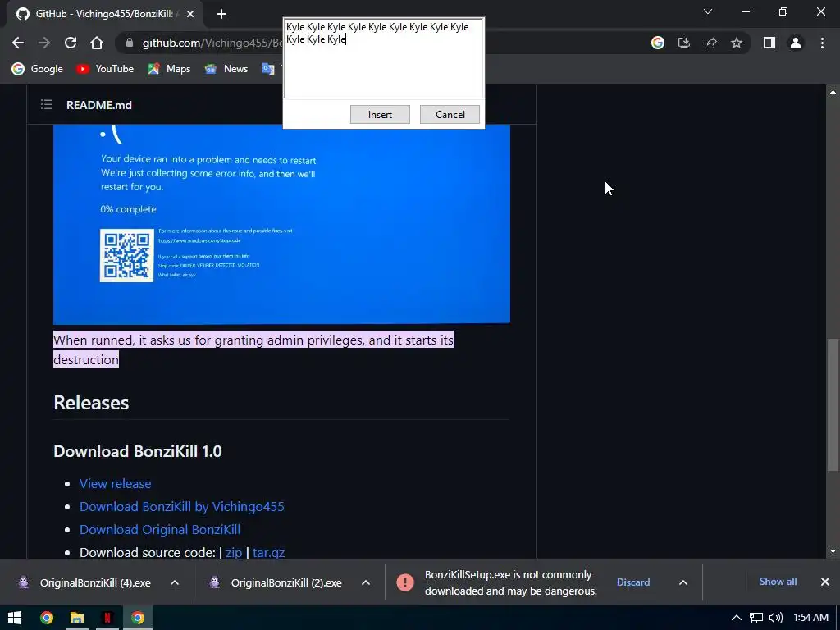Click the red warning icon for BonziKillSetup.exe

(x=405, y=582)
